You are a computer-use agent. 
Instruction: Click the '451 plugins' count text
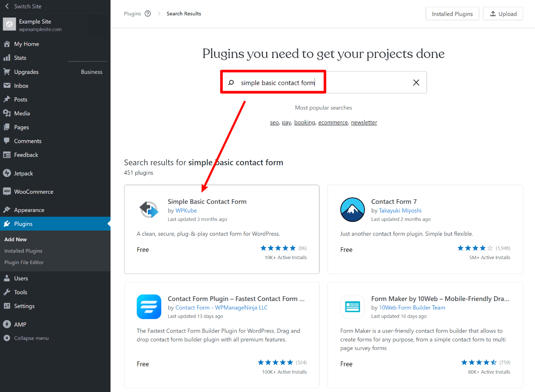138,173
